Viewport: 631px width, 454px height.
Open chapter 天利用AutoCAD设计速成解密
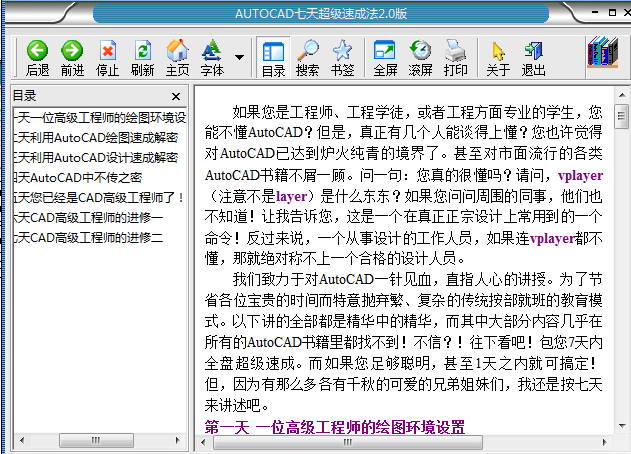(96, 157)
